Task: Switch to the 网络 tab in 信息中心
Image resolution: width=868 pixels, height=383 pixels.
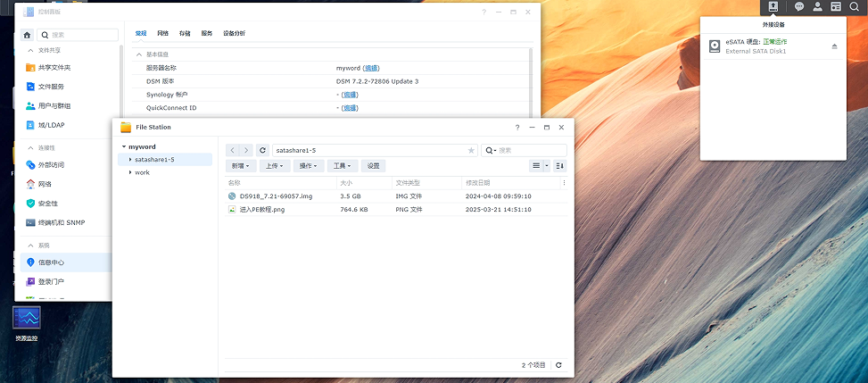Action: 162,33
